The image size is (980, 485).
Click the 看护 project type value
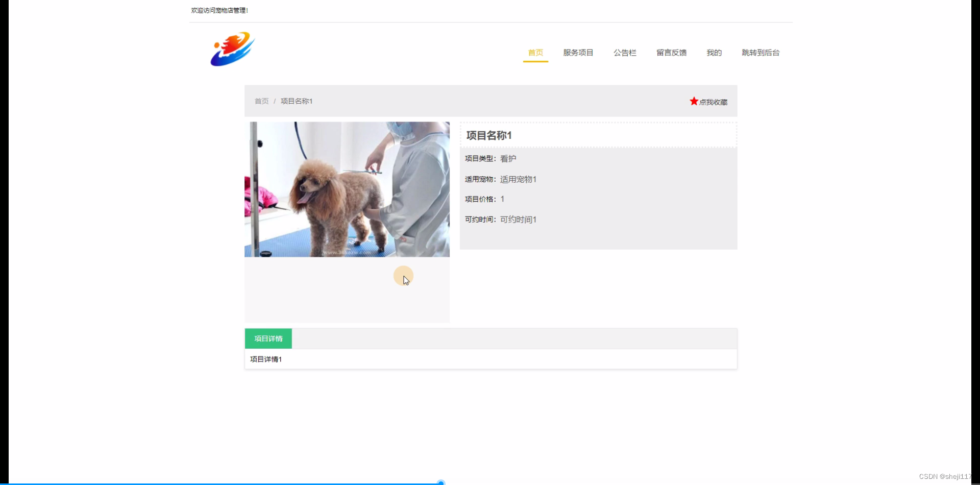coord(507,158)
